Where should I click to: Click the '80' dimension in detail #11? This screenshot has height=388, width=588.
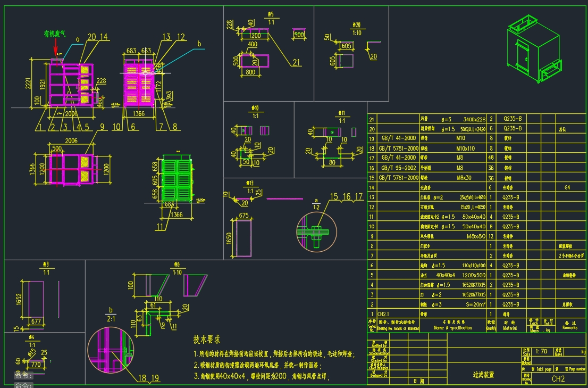(332, 162)
